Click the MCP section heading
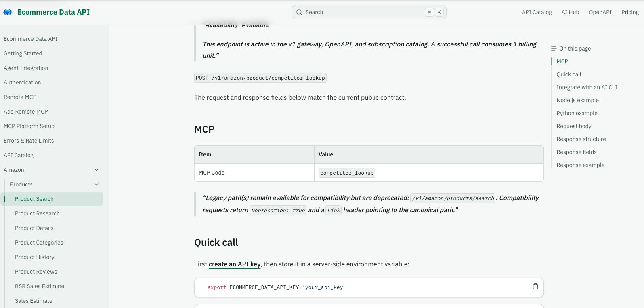The image size is (644, 308). click(x=204, y=129)
